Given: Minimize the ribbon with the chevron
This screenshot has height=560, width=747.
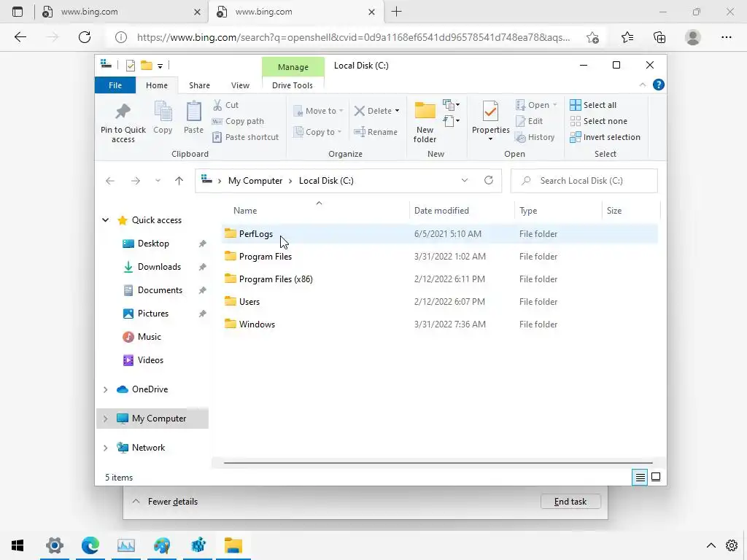Looking at the screenshot, I should click(x=642, y=85).
